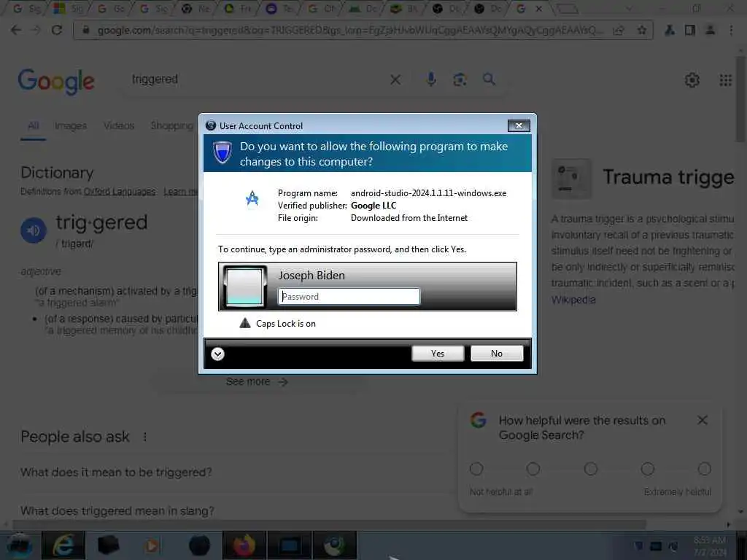Click Learn more link beside Oxford Languages
The height and width of the screenshot is (560, 747).
pos(180,192)
